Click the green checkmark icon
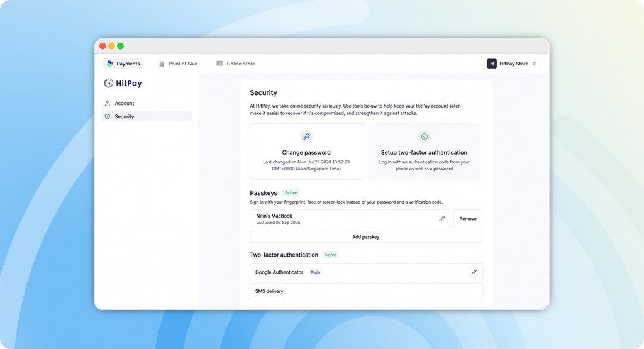Viewport: 644px width, 349px height. pos(425,136)
